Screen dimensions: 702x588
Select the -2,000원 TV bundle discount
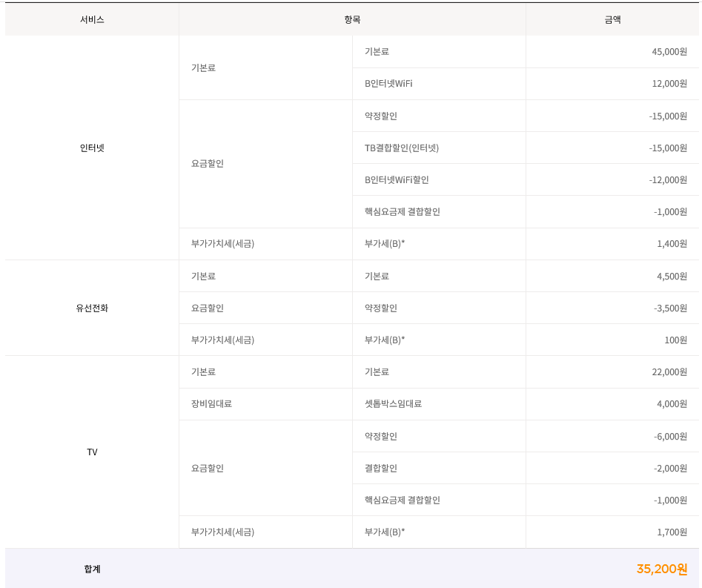point(670,468)
